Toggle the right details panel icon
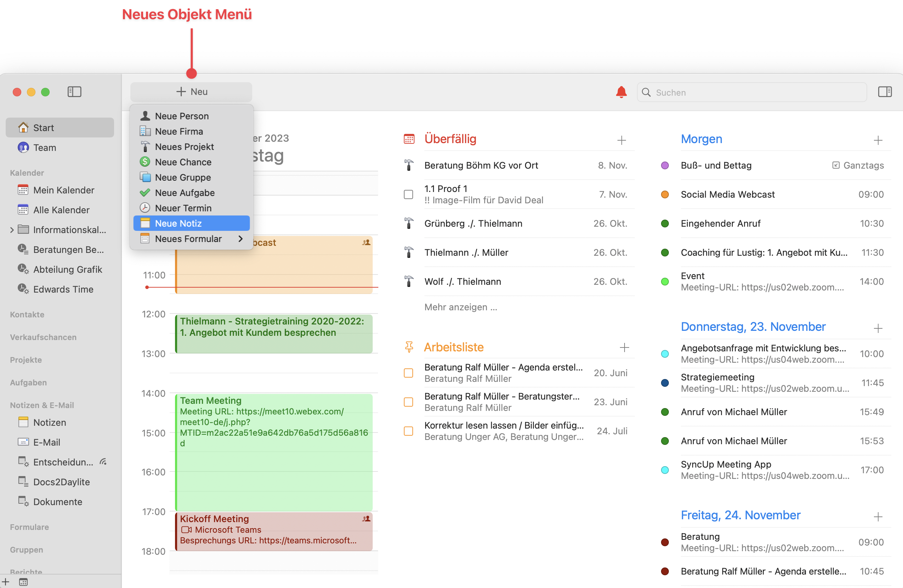903x588 pixels. (885, 92)
